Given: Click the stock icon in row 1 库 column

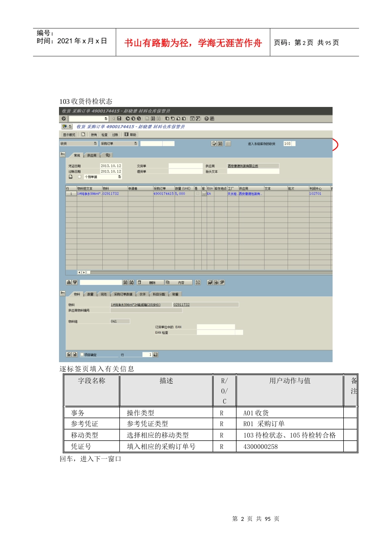Looking at the screenshot, I should pyautogui.click(x=204, y=194).
